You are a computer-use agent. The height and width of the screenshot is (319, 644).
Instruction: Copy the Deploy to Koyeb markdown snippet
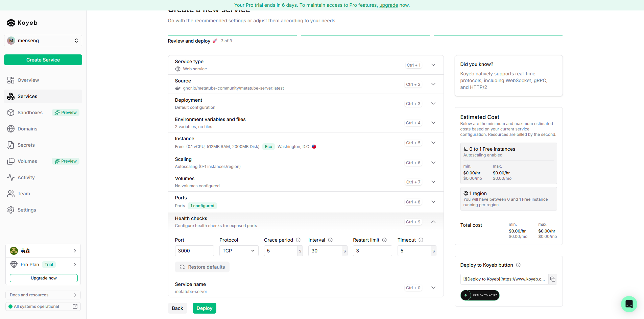coord(552,279)
